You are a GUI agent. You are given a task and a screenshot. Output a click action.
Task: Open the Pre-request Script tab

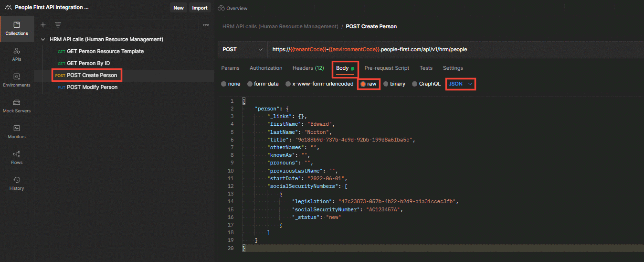(387, 68)
